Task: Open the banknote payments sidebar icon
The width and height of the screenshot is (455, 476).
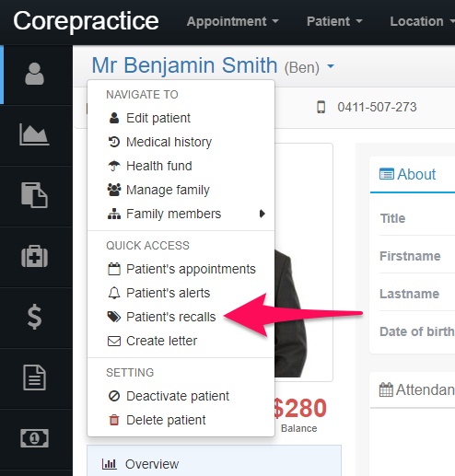Action: [34, 438]
